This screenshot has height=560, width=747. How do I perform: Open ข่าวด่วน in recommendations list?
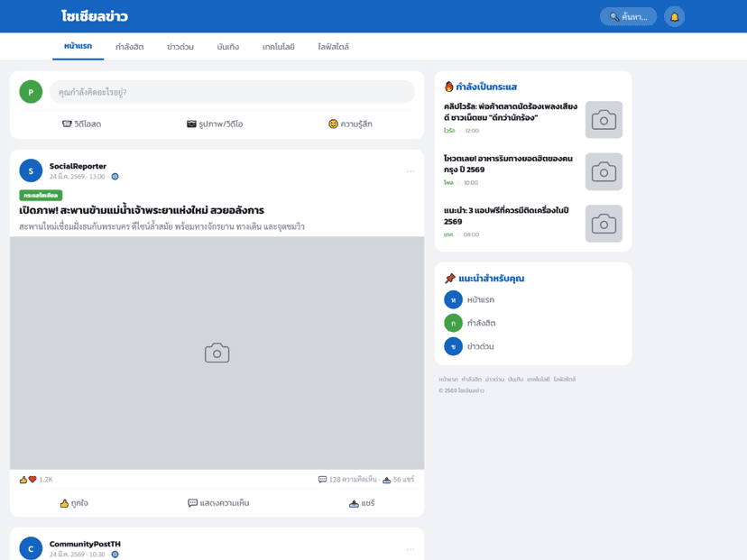click(x=480, y=346)
